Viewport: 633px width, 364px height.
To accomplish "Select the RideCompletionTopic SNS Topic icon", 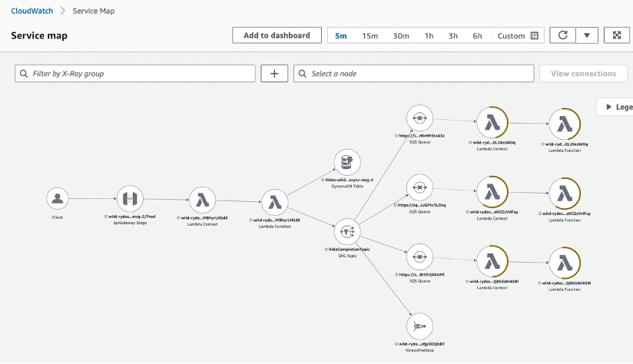I will [x=347, y=232].
